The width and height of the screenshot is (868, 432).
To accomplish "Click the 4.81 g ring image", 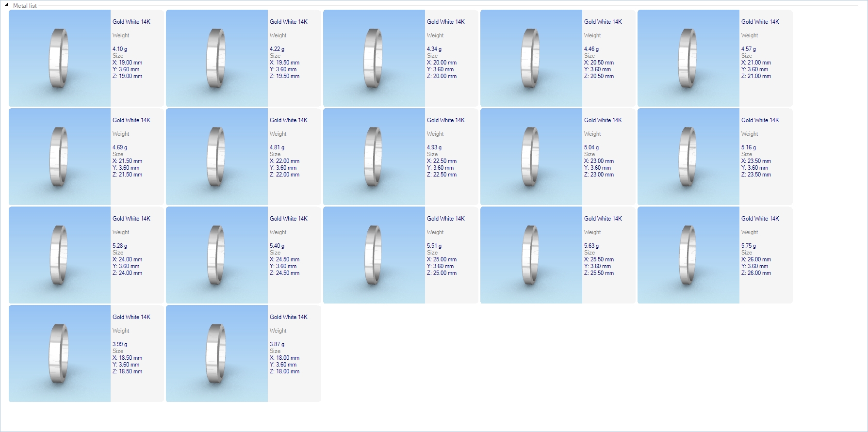I will pos(217,157).
